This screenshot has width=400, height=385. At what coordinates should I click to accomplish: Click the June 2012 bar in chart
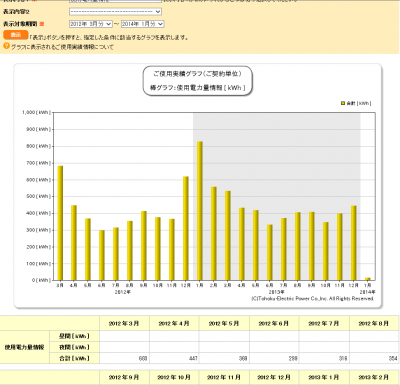102,255
